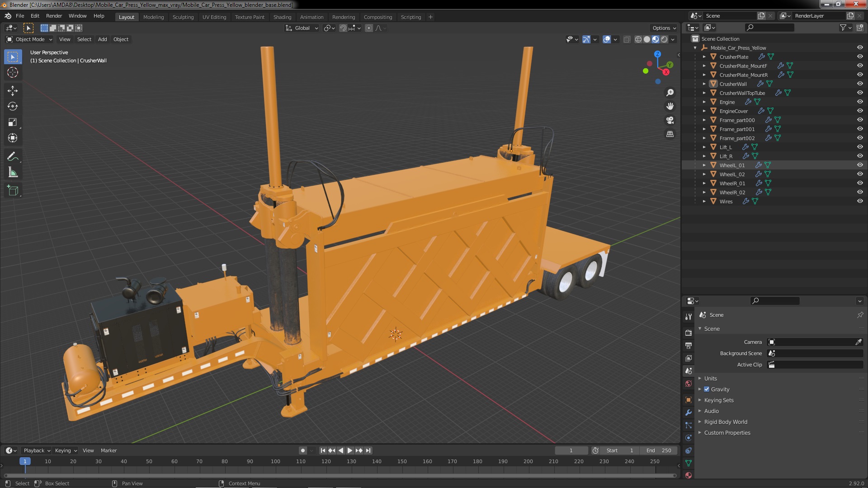Click the blue Z axis gizmo
Viewport: 868px width, 488px height.
(657, 54)
